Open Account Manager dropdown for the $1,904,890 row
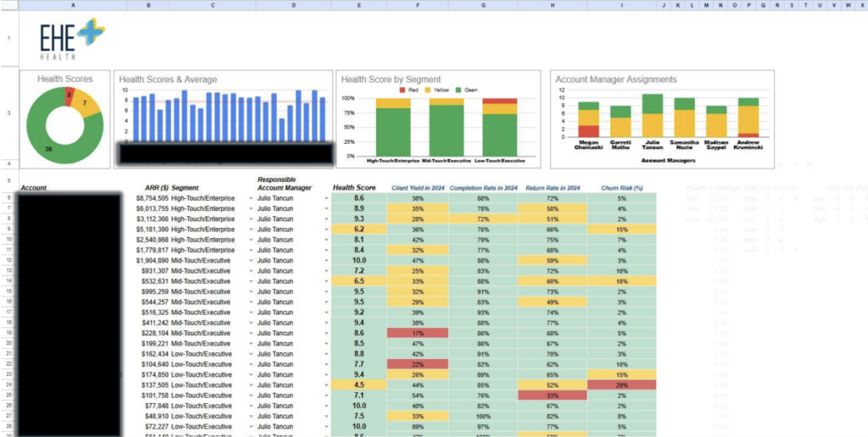 coord(325,261)
